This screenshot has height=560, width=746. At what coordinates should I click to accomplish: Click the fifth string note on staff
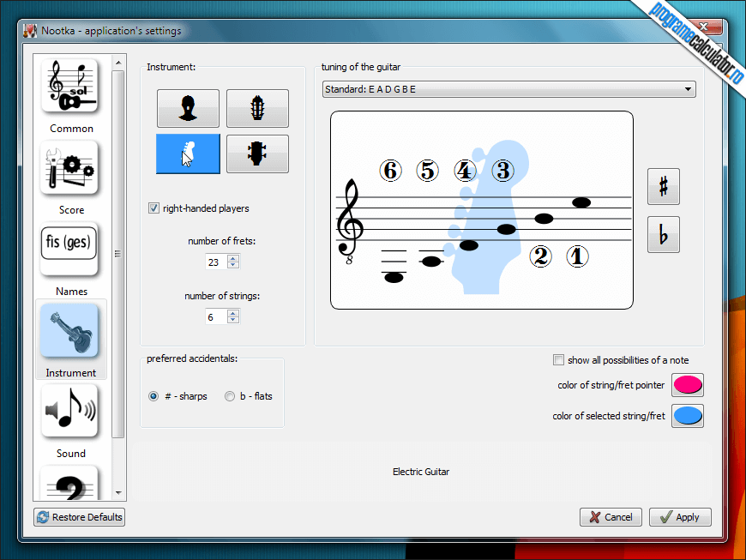pyautogui.click(x=431, y=262)
